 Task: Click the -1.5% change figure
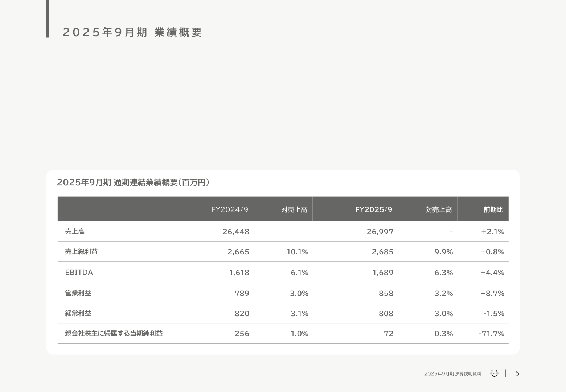click(x=494, y=313)
